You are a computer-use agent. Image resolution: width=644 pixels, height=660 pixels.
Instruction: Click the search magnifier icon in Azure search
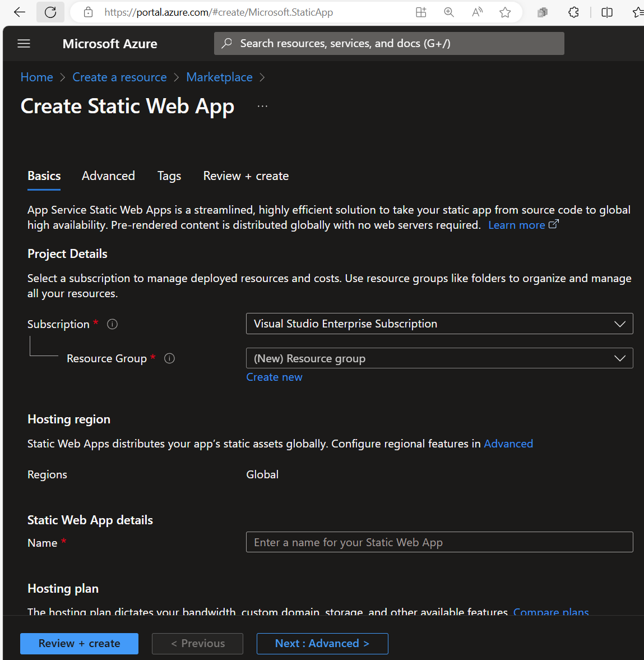(227, 43)
